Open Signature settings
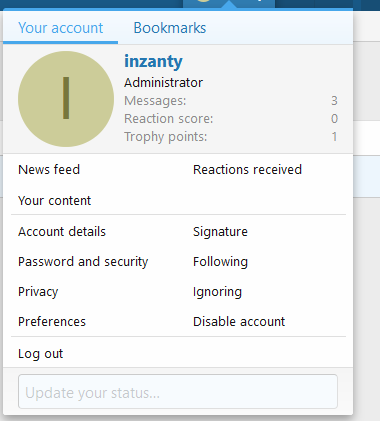 point(220,232)
